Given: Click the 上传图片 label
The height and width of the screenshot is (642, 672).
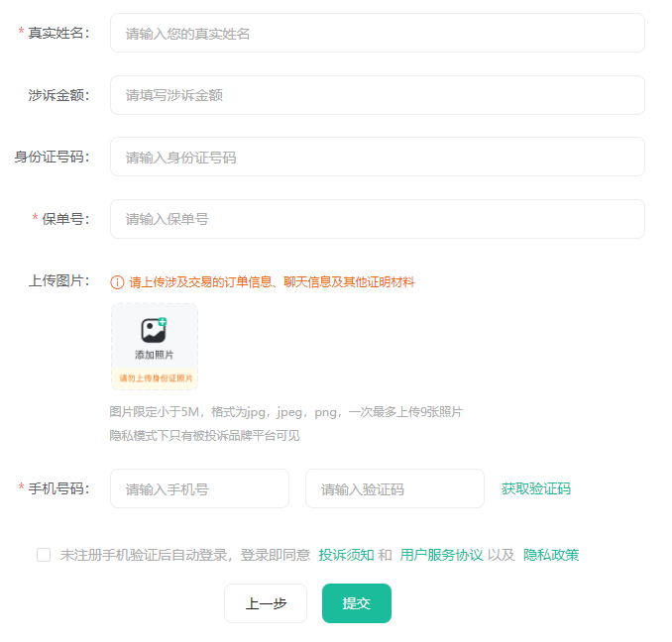Looking at the screenshot, I should (x=58, y=281).
